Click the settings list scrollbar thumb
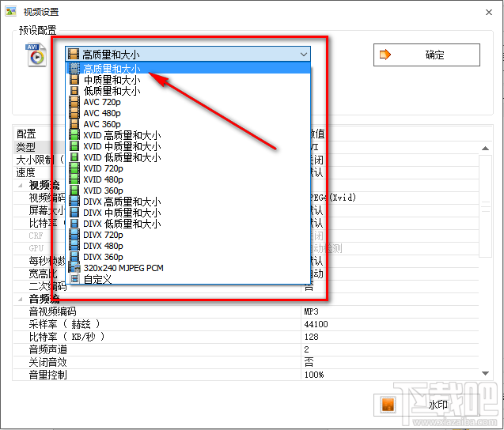Viewport: 504px width, 430px height. 485,206
